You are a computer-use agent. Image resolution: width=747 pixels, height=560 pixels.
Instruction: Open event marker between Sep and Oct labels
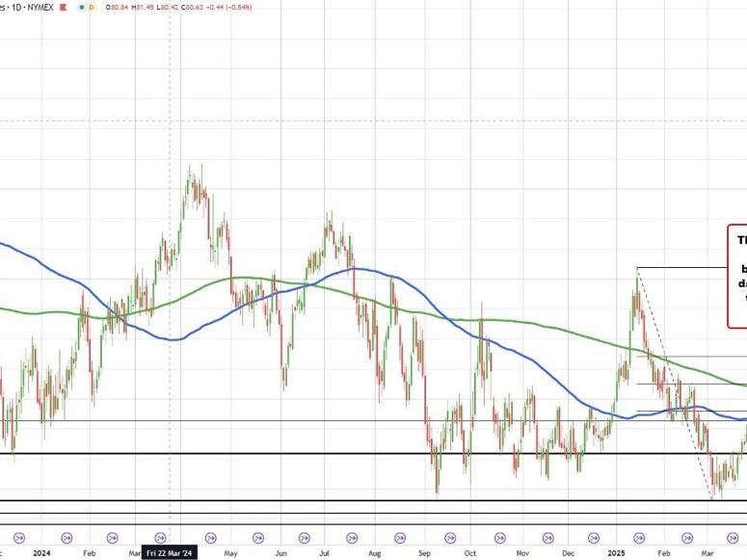pos(450,538)
